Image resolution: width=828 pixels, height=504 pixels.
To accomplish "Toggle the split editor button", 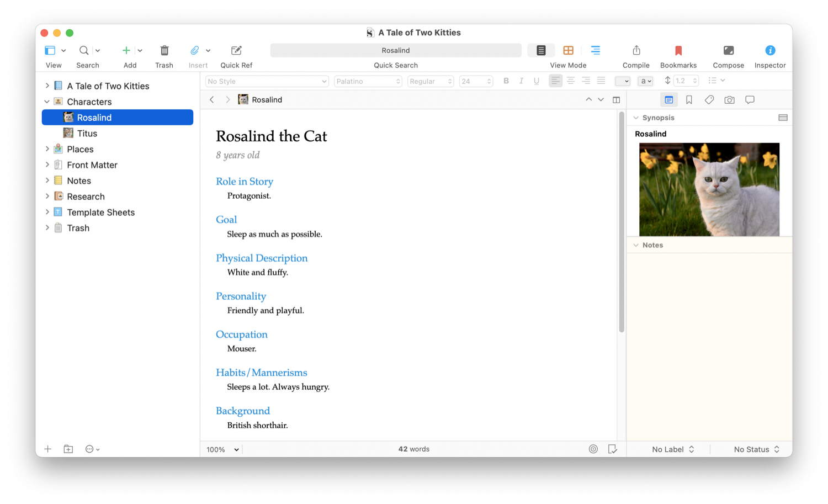I will pos(616,100).
